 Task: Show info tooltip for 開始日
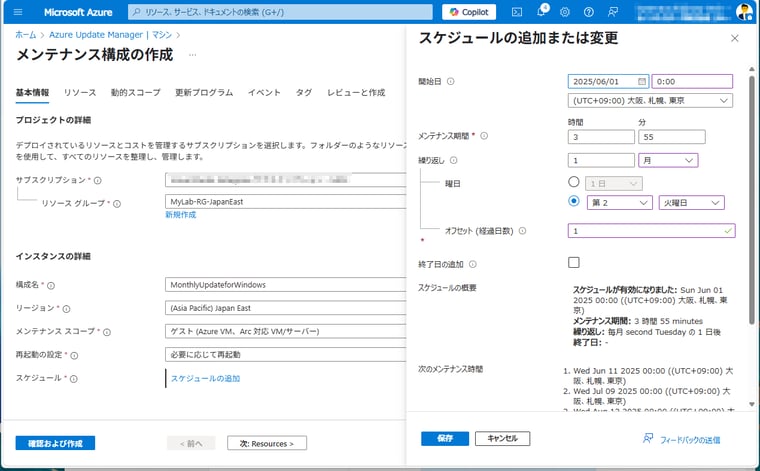(450, 81)
